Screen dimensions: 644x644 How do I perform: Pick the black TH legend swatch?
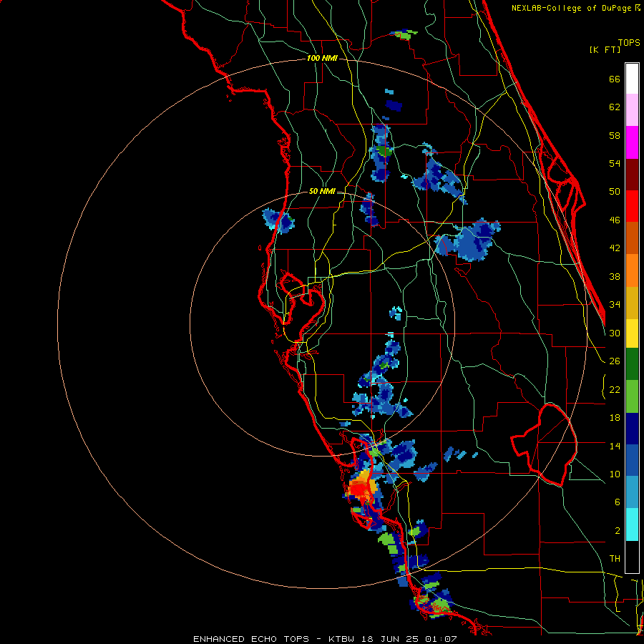point(632,557)
